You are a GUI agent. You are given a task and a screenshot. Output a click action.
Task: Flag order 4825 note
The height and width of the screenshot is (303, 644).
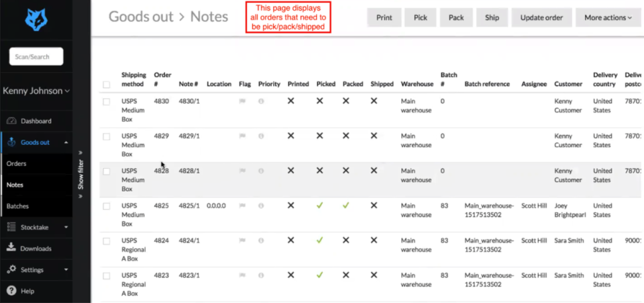[x=242, y=206]
